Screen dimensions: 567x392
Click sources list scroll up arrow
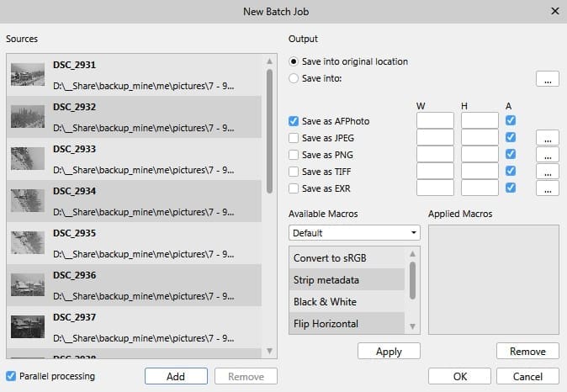tap(269, 61)
